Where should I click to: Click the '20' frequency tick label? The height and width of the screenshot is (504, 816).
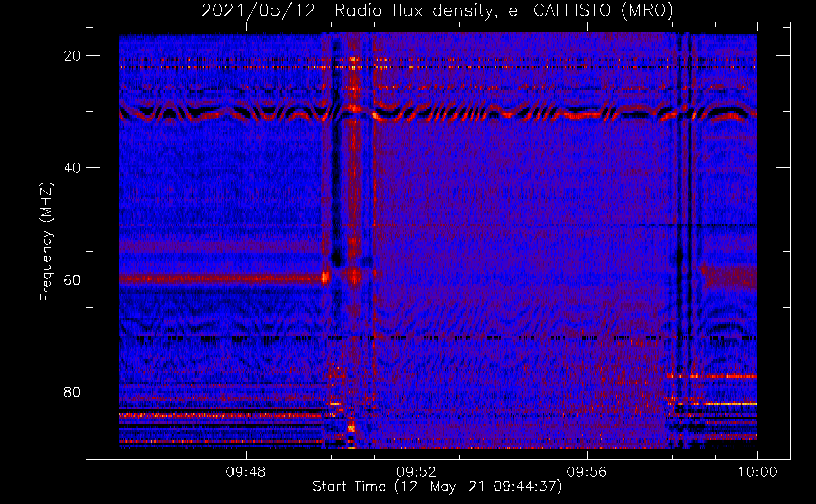coord(72,56)
